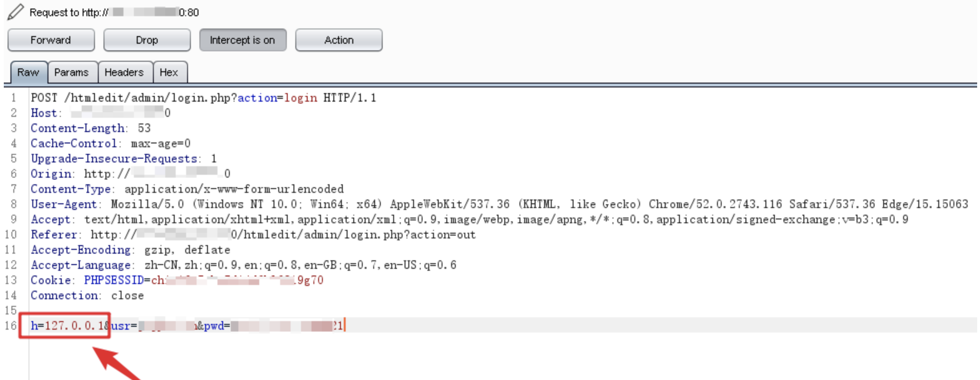Drop the intercepted request
The height and width of the screenshot is (380, 980).
(x=147, y=40)
